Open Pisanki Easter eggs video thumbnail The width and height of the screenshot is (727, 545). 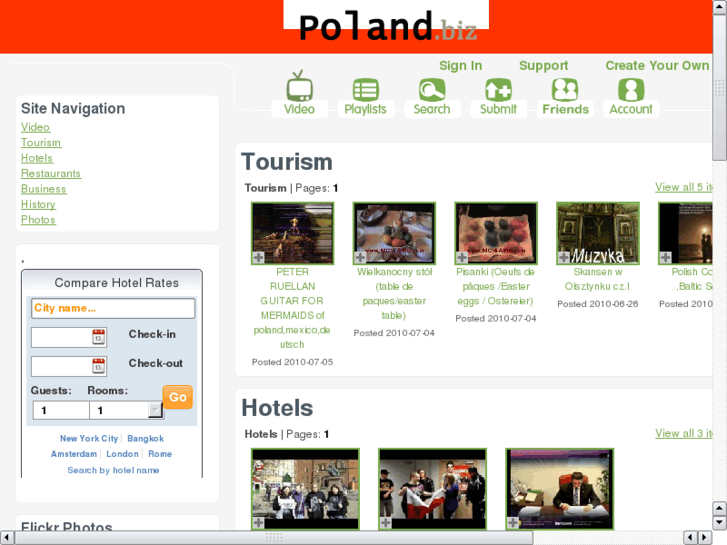(496, 233)
